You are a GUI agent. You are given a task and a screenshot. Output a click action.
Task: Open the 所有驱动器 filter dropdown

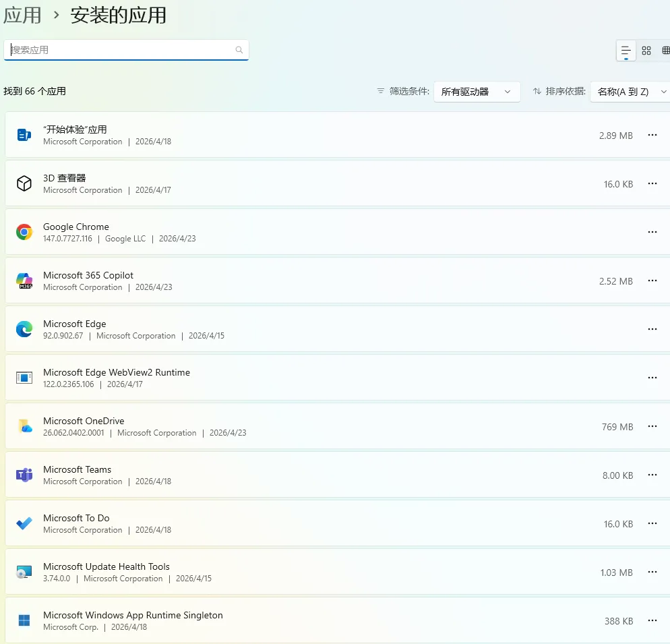click(477, 92)
